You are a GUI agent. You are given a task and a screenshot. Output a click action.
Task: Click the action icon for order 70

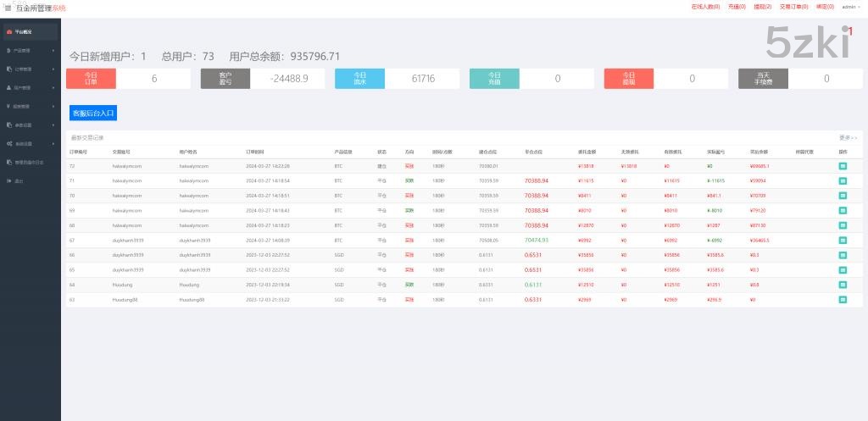pyautogui.click(x=843, y=196)
